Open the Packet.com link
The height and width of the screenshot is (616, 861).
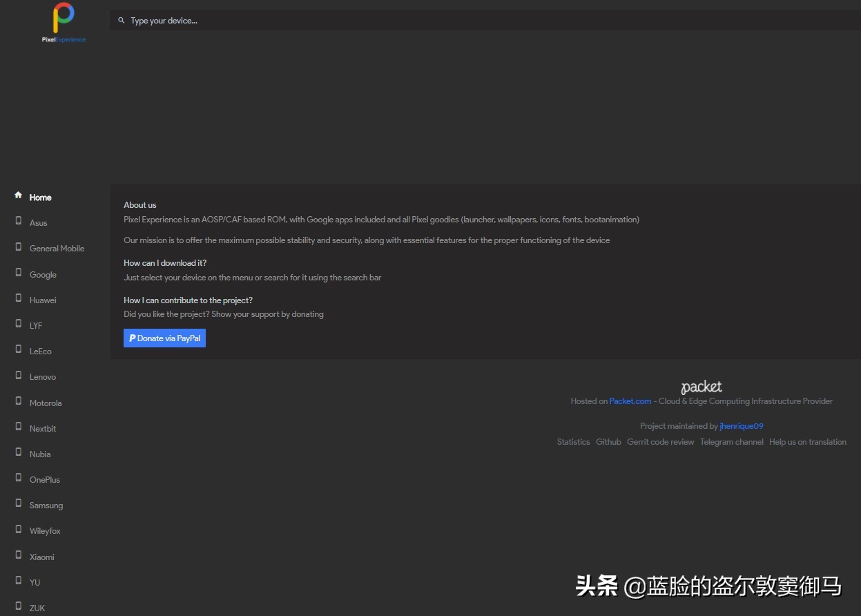630,401
